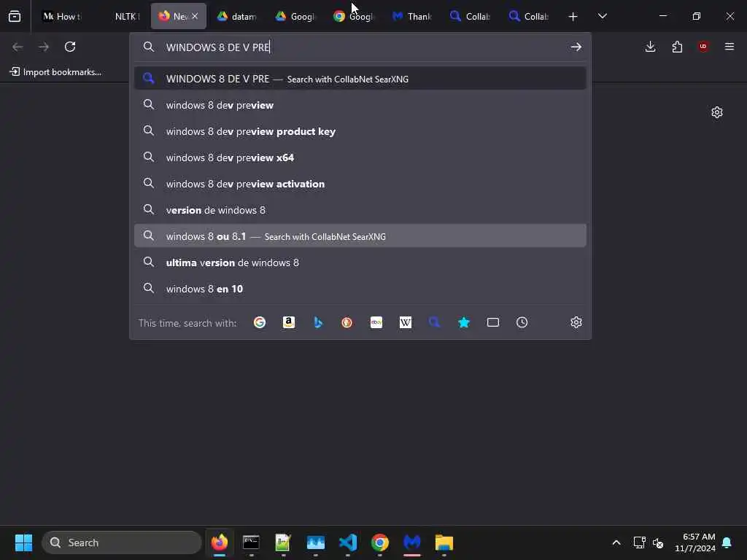
Task: Select 'WINDOWS 8 DE V PRE' SearXNG search row
Action: click(x=360, y=79)
